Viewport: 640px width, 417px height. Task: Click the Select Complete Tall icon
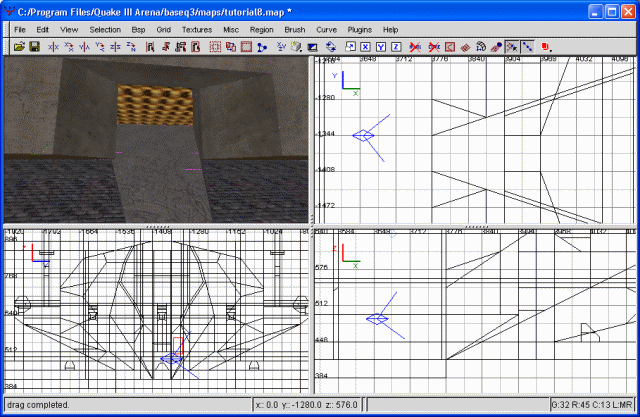pos(150,47)
